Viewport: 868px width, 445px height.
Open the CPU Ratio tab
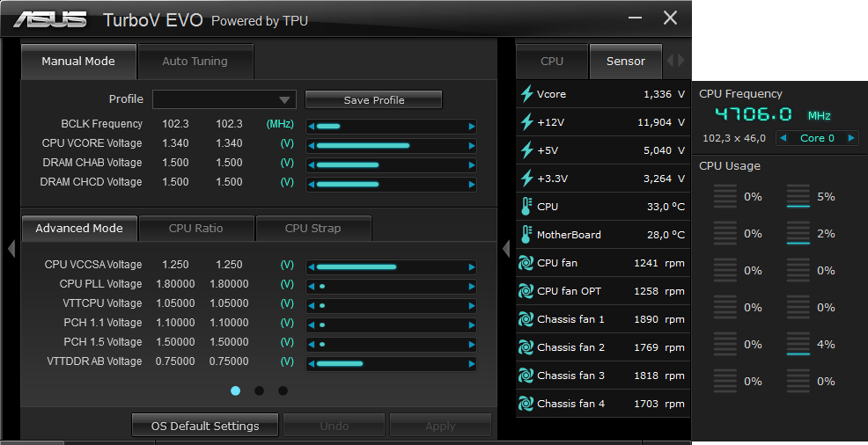click(195, 228)
